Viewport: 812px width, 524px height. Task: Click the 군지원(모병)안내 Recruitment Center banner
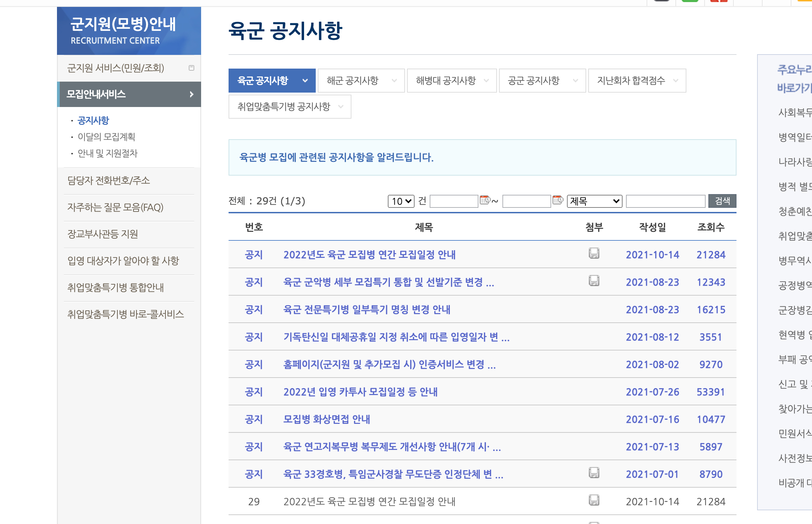129,31
